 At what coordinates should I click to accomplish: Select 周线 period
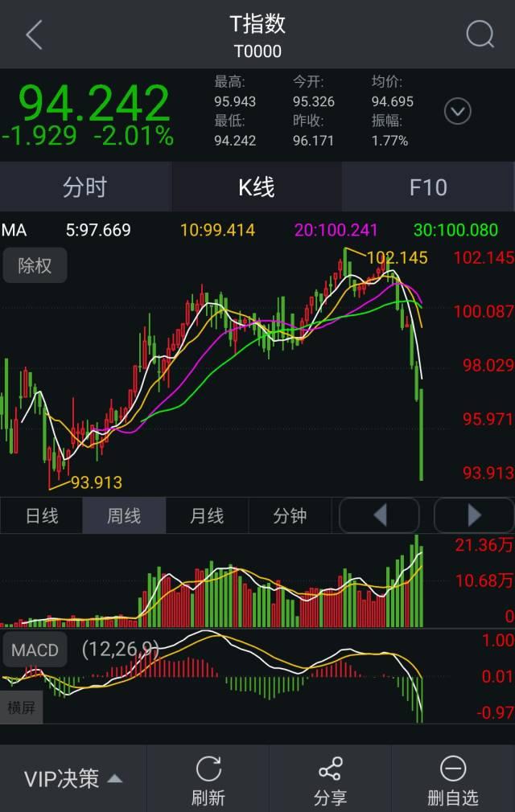point(124,516)
